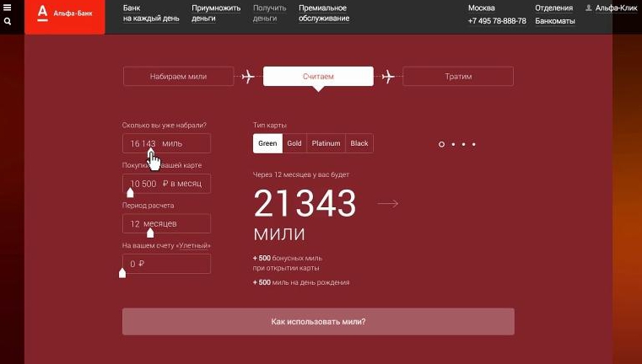642x364 pixels.
Task: Click the Alfa-Bank logo
Action: (x=65, y=17)
